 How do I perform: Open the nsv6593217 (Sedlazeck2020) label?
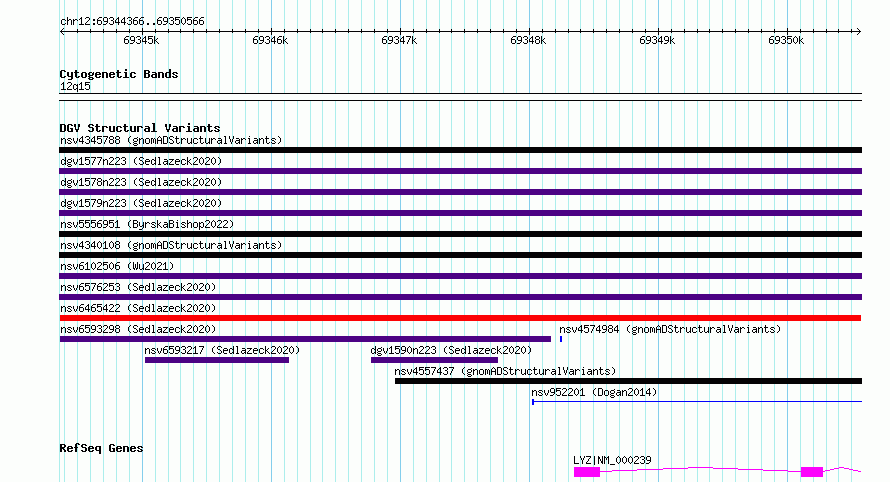[222, 350]
